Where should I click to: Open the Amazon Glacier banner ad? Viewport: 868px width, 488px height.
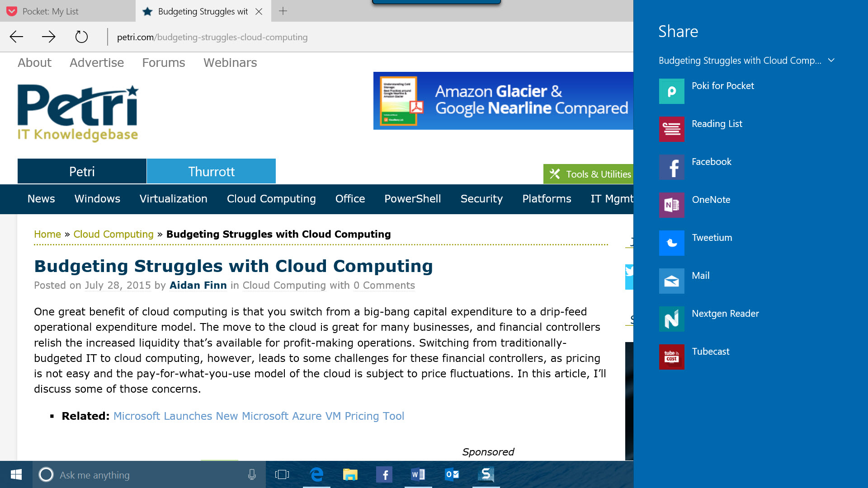pyautogui.click(x=503, y=101)
